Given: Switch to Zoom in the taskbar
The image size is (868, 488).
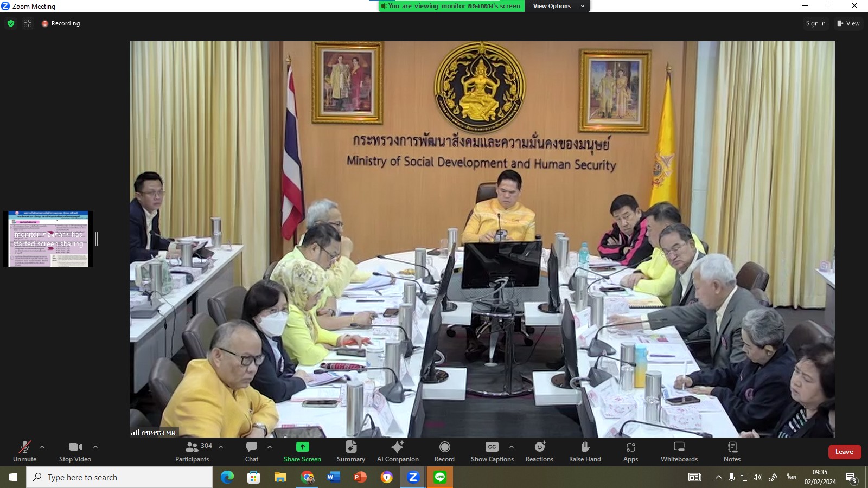Looking at the screenshot, I should [x=413, y=477].
